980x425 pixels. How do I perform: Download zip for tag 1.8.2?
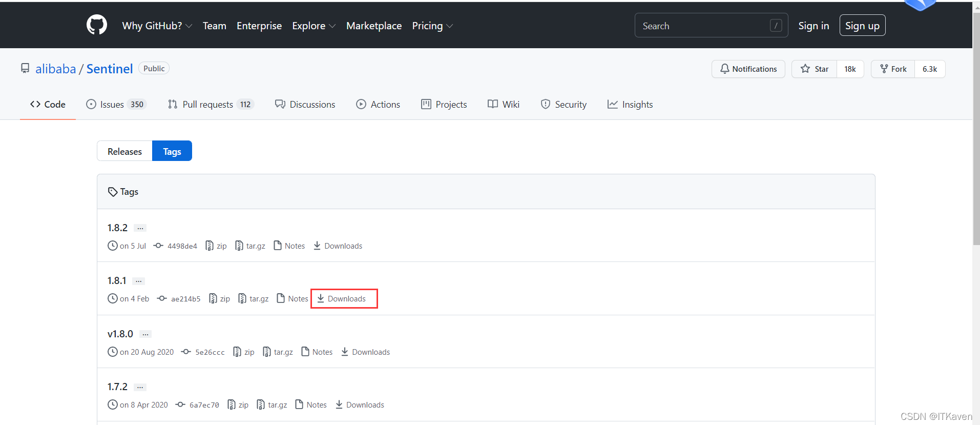tap(216, 246)
